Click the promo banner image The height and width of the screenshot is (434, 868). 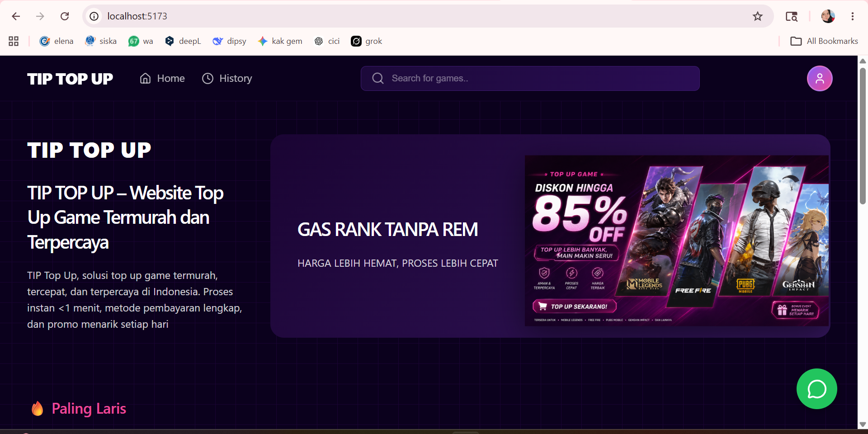pos(677,241)
